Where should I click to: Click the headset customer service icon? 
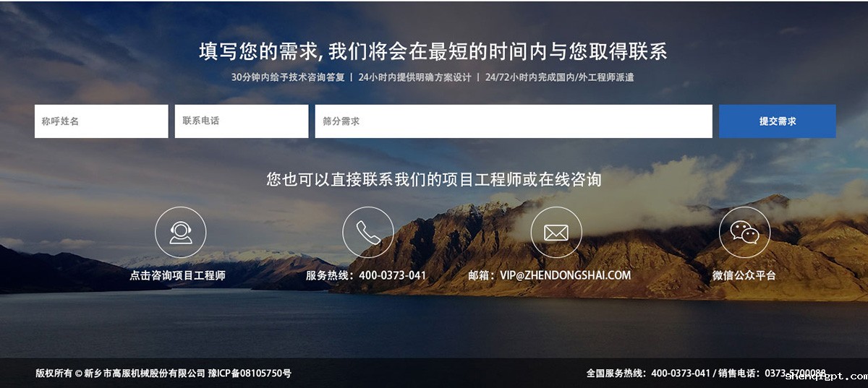click(x=180, y=232)
